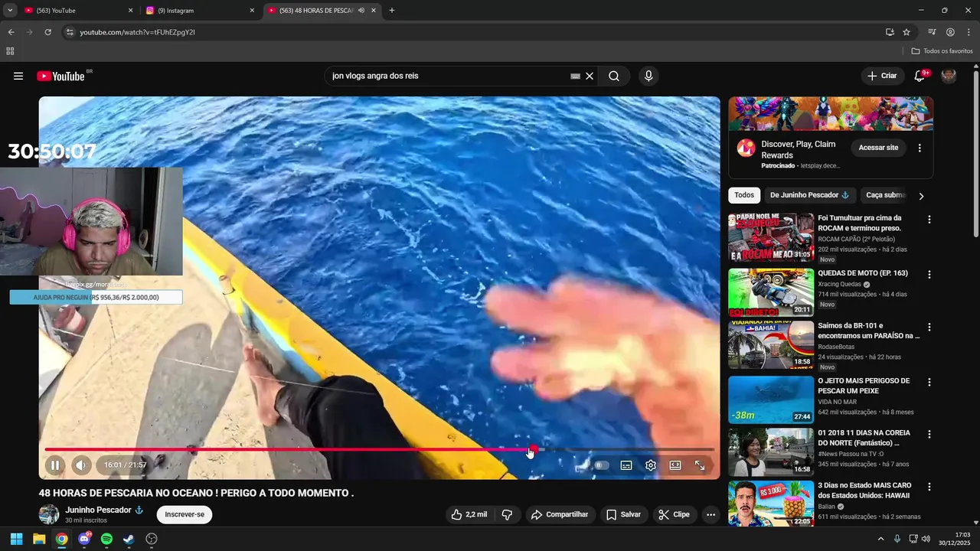Click the address bar URL
This screenshot has width=980, height=551.
[x=137, y=32]
